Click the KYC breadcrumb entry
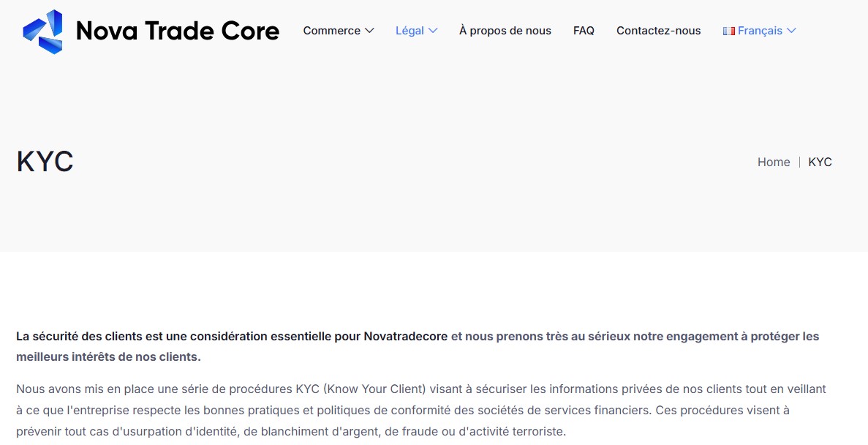 click(x=820, y=162)
